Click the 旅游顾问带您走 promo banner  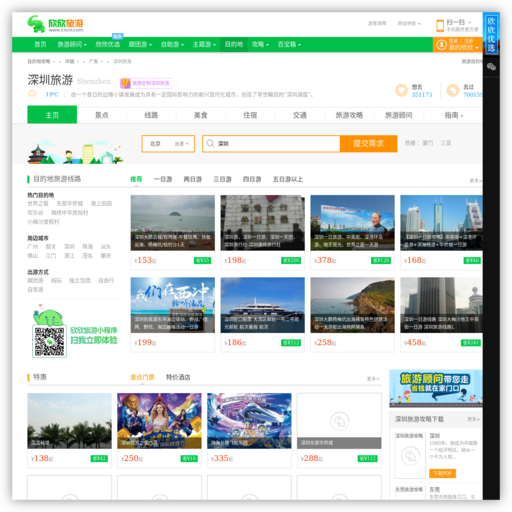coord(436,388)
